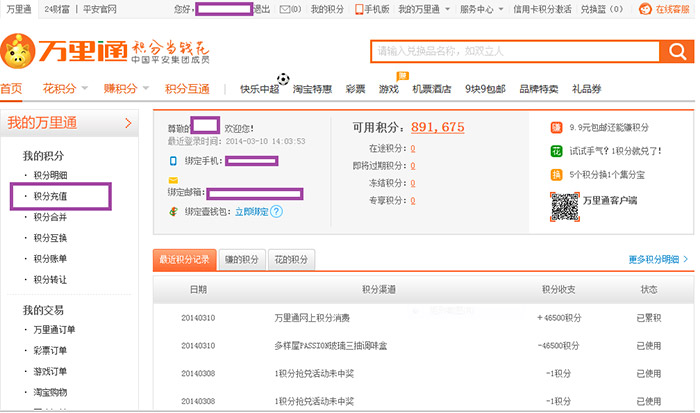The height and width of the screenshot is (413, 700).
Task: Click the 在途积分 value 0
Action: click(412, 149)
